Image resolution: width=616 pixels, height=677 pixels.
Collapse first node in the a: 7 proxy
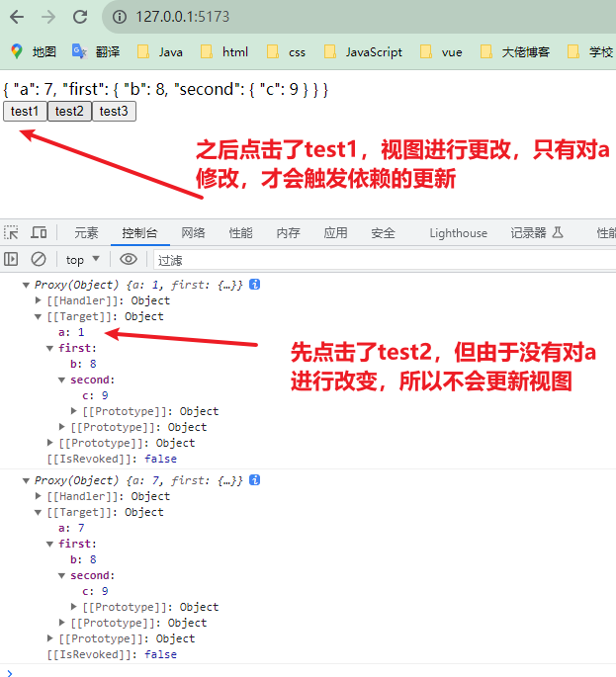[x=50, y=544]
